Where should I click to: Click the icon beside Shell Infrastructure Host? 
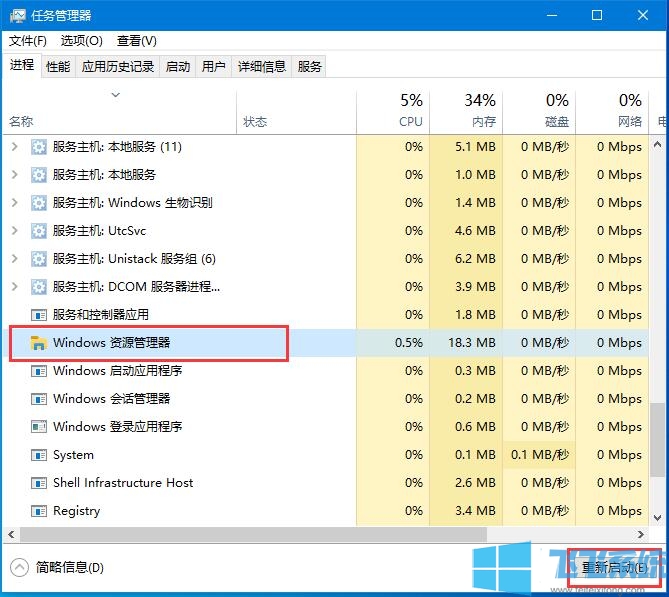click(39, 483)
